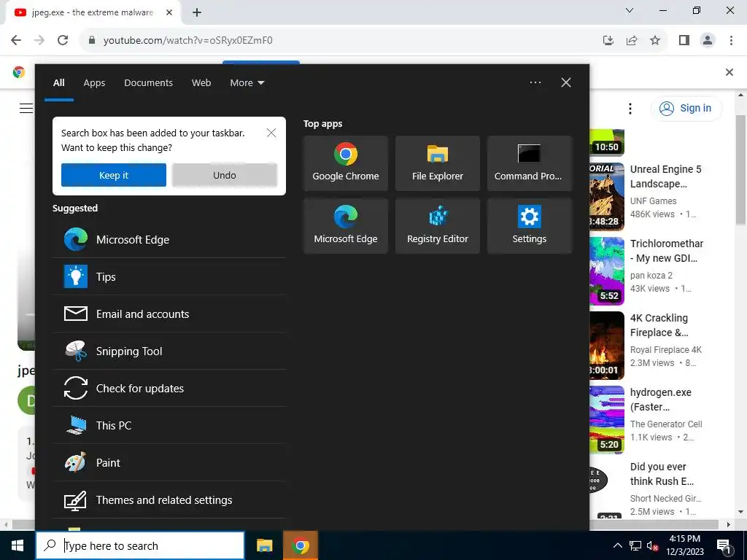Open search panel options ellipsis
Screen dimensions: 747x560
point(535,82)
